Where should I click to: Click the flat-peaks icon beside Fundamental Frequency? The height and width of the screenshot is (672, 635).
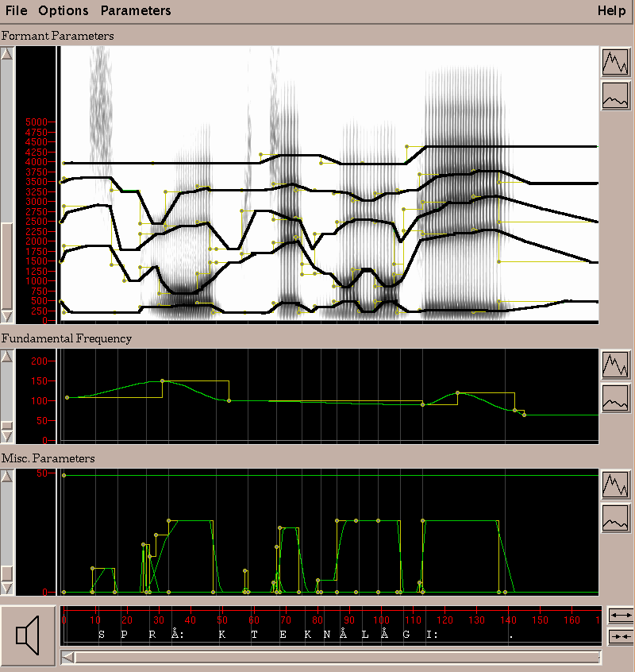click(615, 398)
